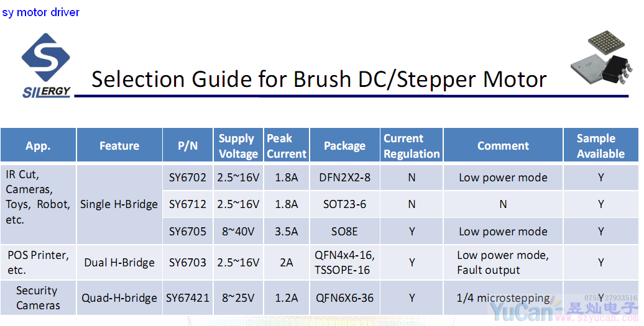Viewport: 644px width, 326px height.
Task: Click the "Feature" column header
Action: click(x=119, y=146)
